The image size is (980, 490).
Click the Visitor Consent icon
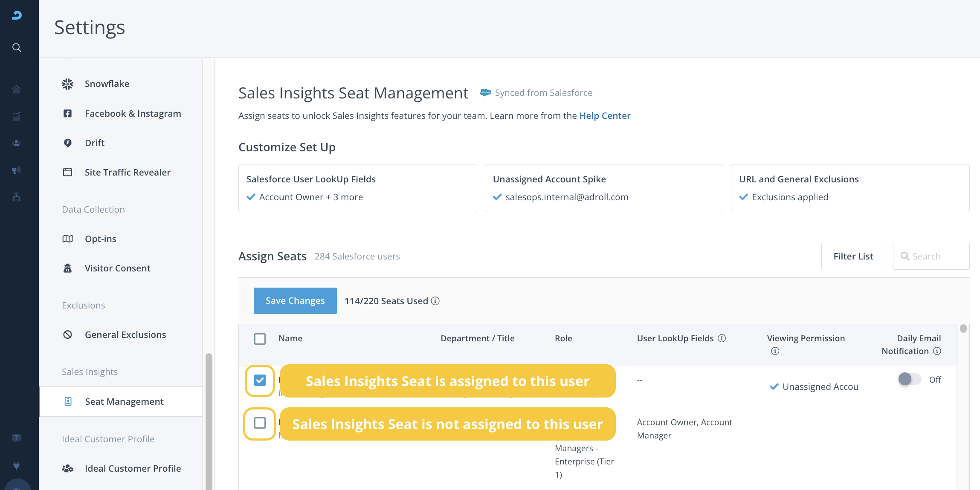[67, 268]
